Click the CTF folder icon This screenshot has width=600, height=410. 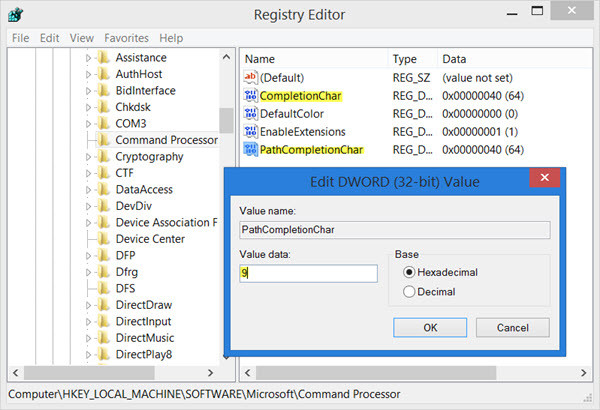pos(103,173)
